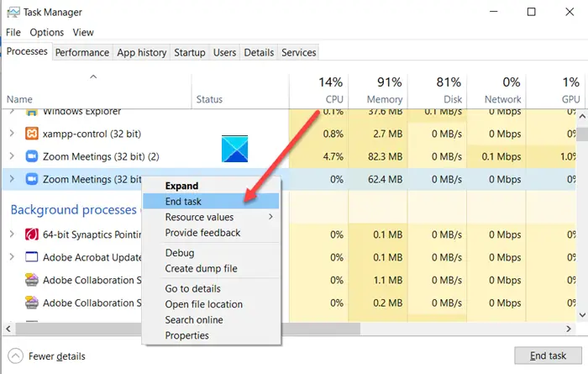Expand the Adobe Acrobat Update row
Viewport: 588px width, 374px height.
click(12, 256)
